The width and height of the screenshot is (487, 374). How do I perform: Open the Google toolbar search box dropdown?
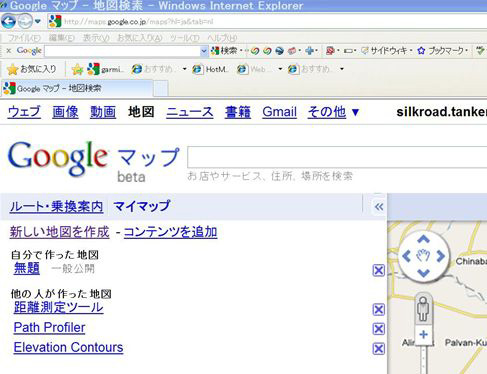[x=204, y=51]
